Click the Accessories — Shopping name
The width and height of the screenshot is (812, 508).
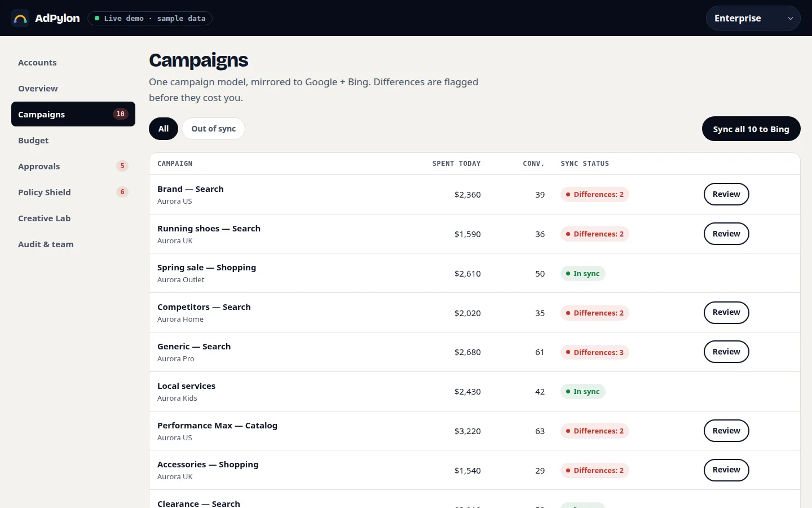click(208, 465)
